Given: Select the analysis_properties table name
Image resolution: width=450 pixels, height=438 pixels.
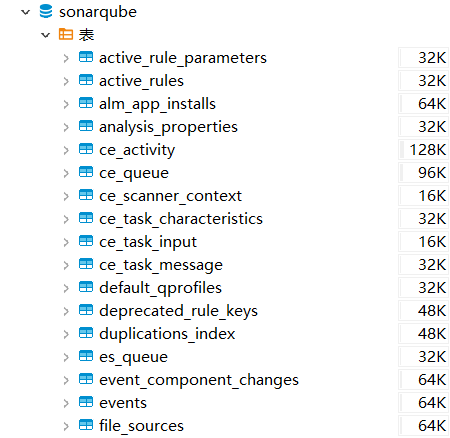Looking at the screenshot, I should coord(168,127).
